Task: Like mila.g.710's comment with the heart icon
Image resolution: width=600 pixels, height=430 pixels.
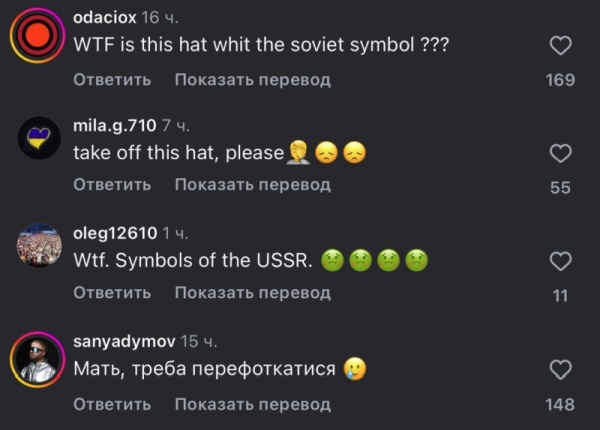Action: point(561,153)
